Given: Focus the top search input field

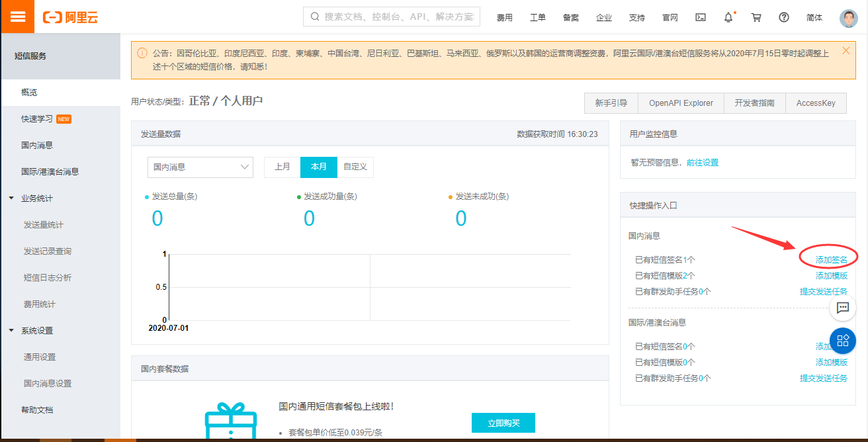Looking at the screenshot, I should coord(392,17).
